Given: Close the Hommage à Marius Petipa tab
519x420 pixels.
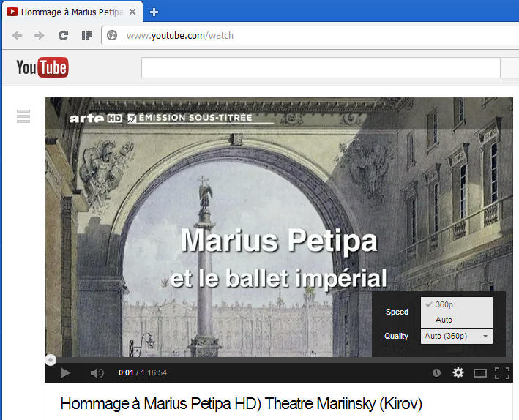Looking at the screenshot, I should click(x=132, y=12).
